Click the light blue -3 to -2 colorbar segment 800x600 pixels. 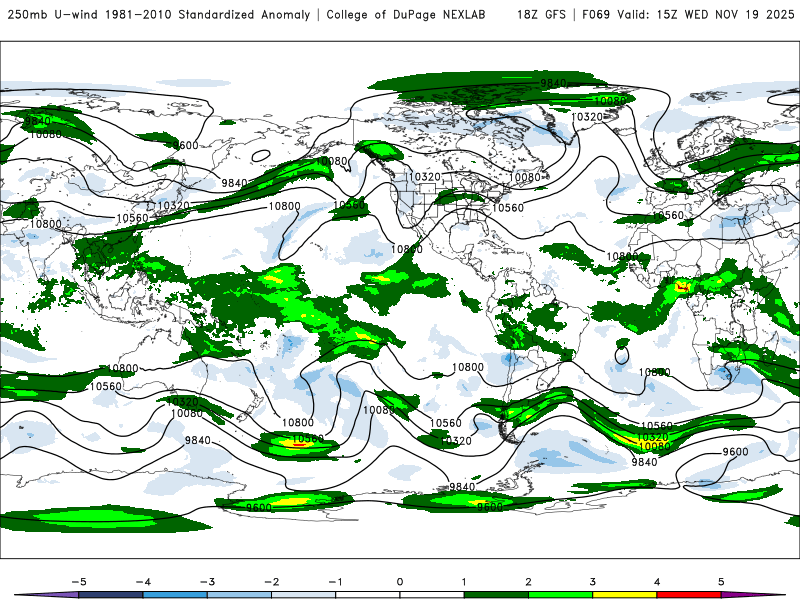[x=239, y=595]
